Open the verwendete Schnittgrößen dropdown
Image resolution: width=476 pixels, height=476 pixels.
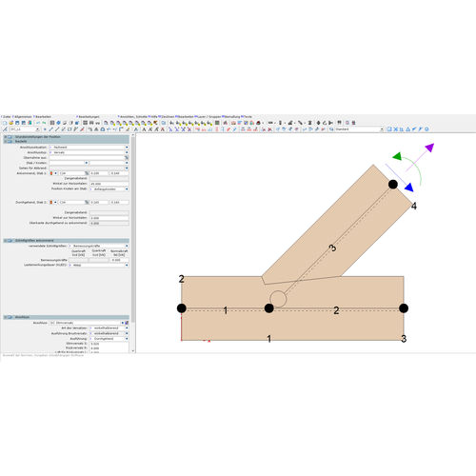click(x=127, y=246)
